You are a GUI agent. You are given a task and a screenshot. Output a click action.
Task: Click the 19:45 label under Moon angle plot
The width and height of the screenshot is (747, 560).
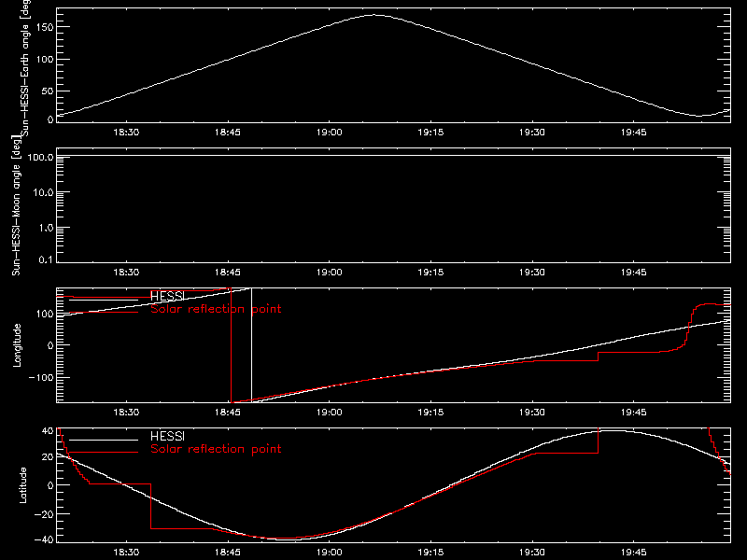point(634,273)
